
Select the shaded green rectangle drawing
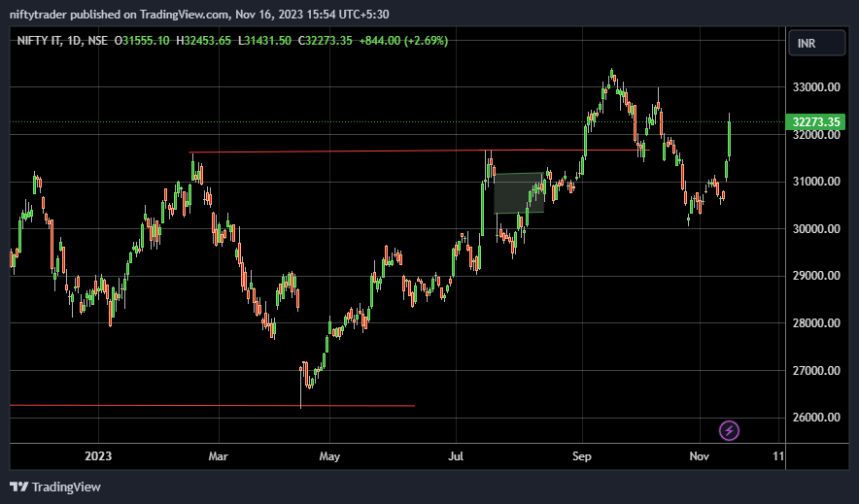tap(519, 193)
